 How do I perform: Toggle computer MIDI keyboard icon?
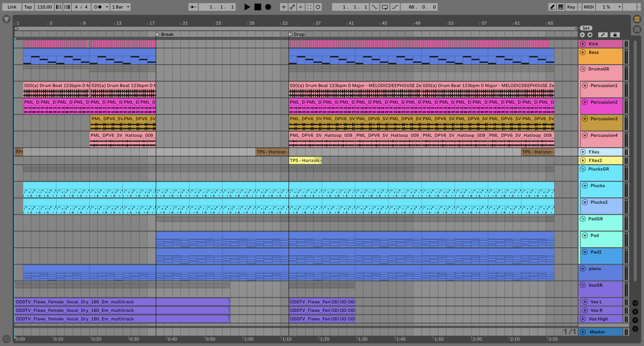pyautogui.click(x=561, y=7)
